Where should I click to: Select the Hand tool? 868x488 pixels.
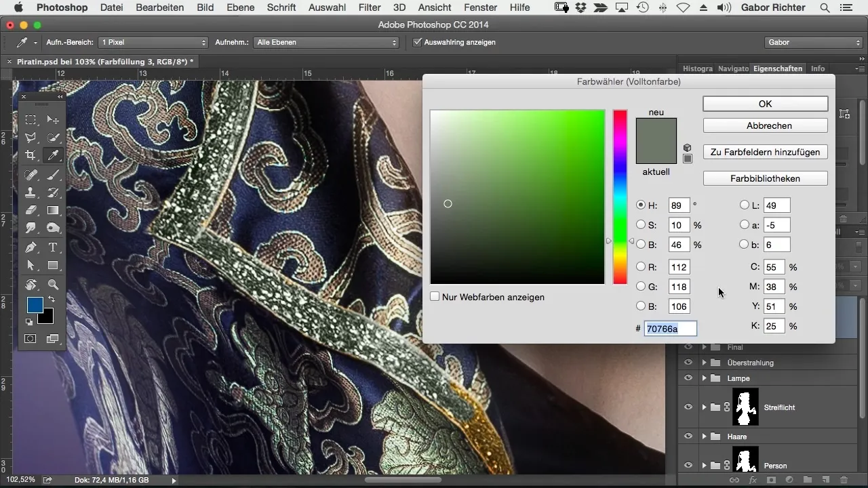click(x=31, y=285)
